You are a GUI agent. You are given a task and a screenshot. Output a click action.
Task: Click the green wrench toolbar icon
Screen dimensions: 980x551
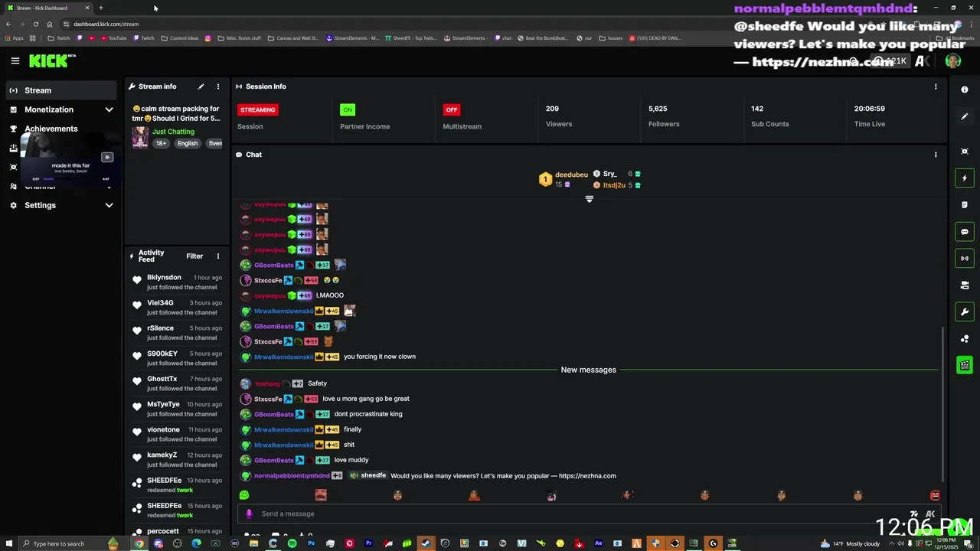click(x=964, y=311)
